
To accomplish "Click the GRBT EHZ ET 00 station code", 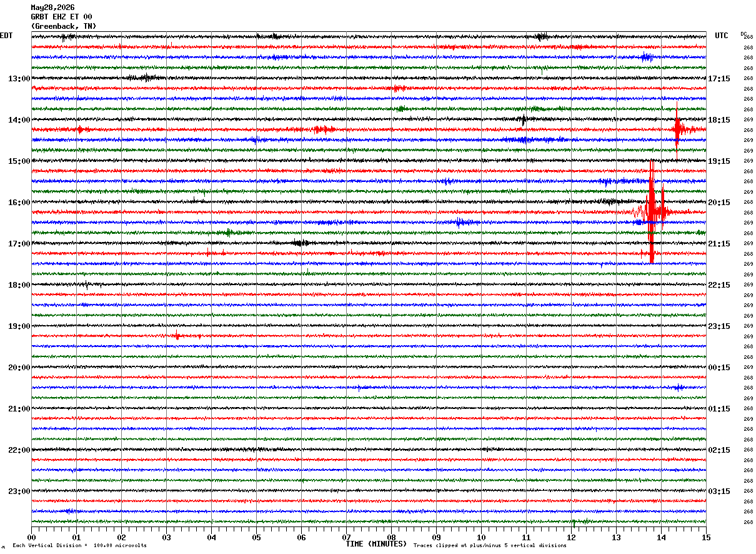I will click(x=61, y=17).
